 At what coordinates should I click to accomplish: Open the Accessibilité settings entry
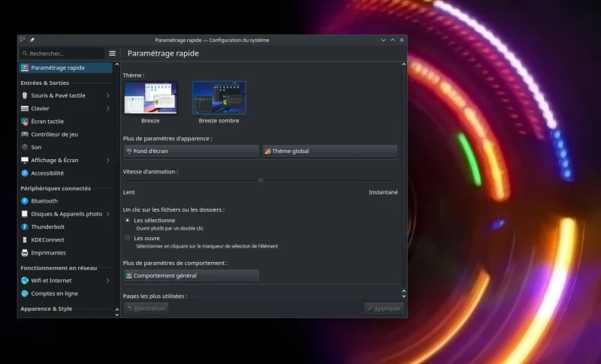click(65, 173)
